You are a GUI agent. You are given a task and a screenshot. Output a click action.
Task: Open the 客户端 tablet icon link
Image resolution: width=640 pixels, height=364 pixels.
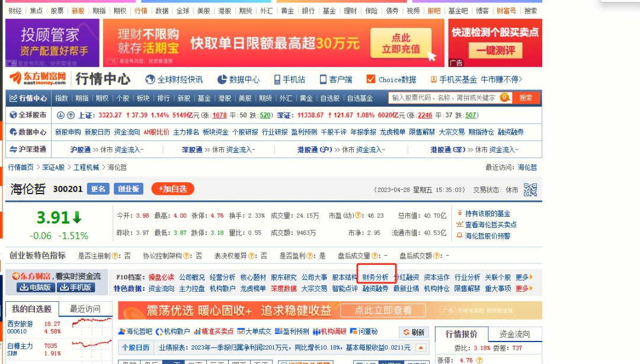pos(323,79)
